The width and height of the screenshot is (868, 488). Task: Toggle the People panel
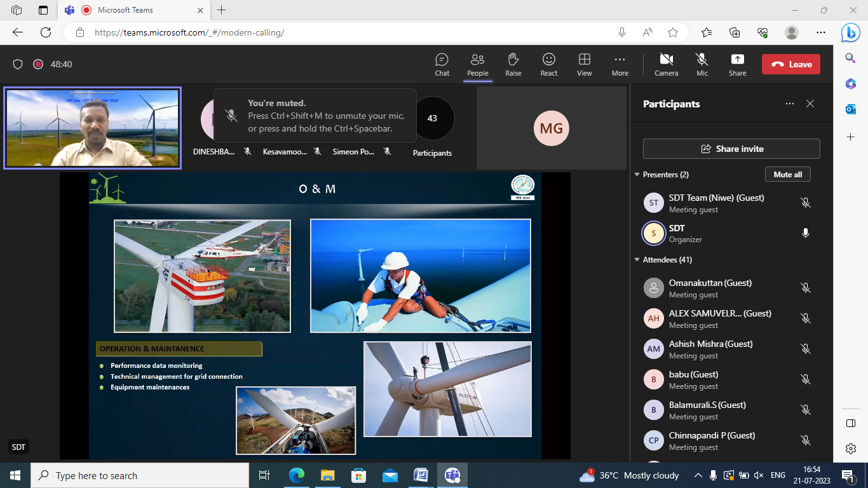coord(477,64)
